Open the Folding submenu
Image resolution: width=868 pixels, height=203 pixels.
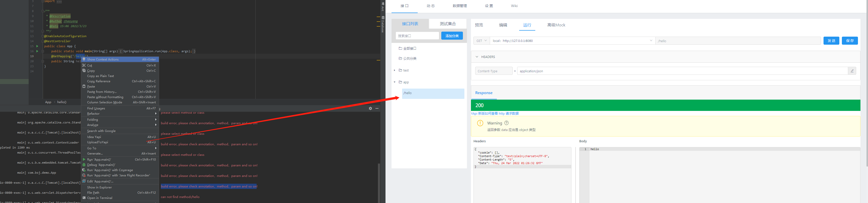coord(120,119)
